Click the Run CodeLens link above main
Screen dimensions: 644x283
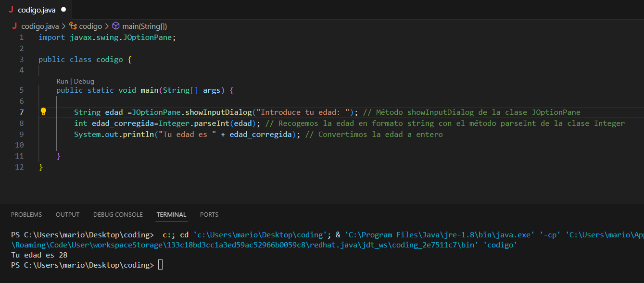[63, 81]
